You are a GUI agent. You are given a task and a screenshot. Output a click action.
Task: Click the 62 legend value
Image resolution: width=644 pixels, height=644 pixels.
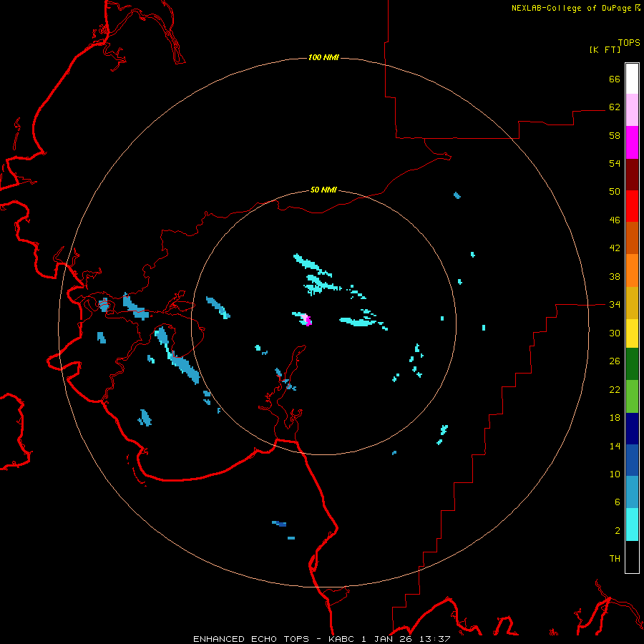615,107
